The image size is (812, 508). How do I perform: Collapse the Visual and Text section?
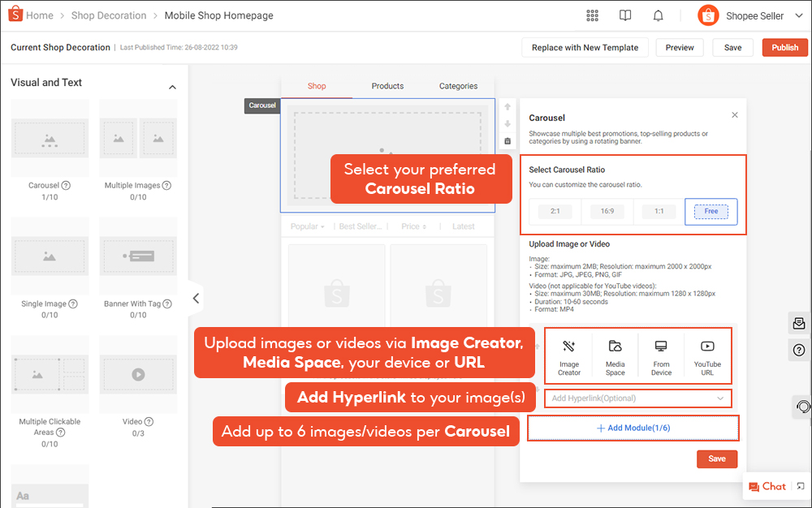pos(172,87)
